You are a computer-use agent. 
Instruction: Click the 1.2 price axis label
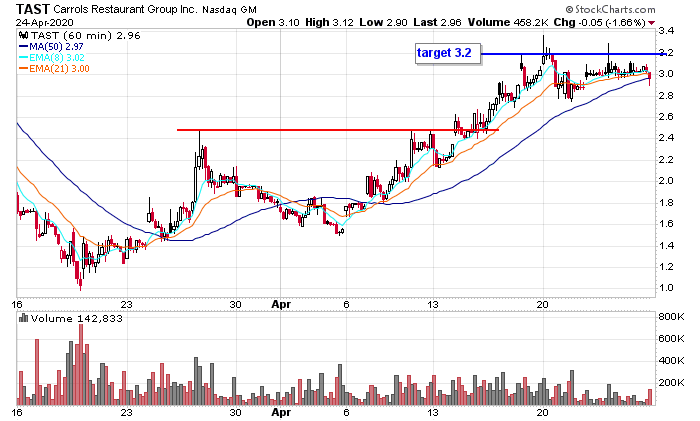pos(666,267)
